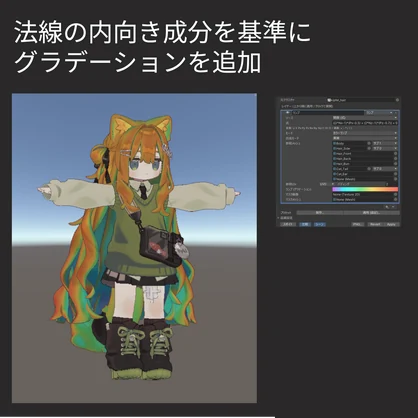Image resolution: width=418 pixels, height=418 pixels.
Task: Toggle the second blue highlighted scene button
Action: click(320, 224)
